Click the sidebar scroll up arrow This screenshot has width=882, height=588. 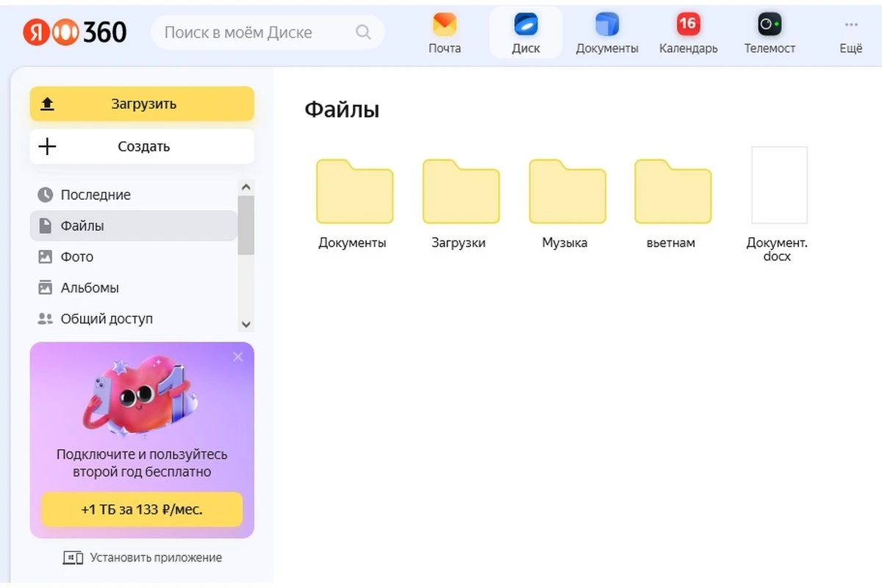[x=246, y=187]
